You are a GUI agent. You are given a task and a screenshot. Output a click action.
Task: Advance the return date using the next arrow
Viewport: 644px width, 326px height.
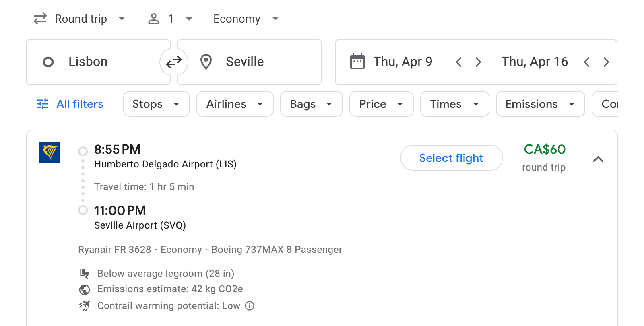point(606,62)
